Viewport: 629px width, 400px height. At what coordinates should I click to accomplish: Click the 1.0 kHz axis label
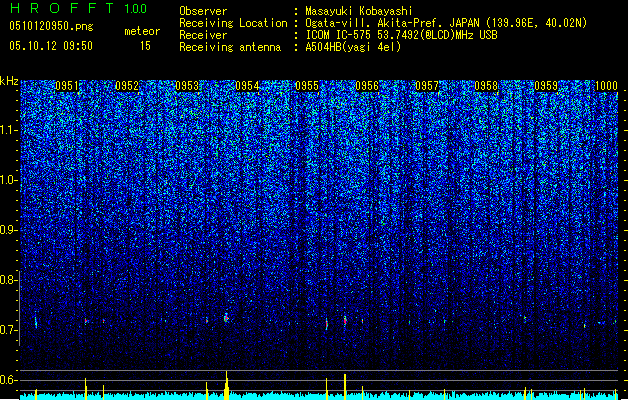(x=9, y=180)
